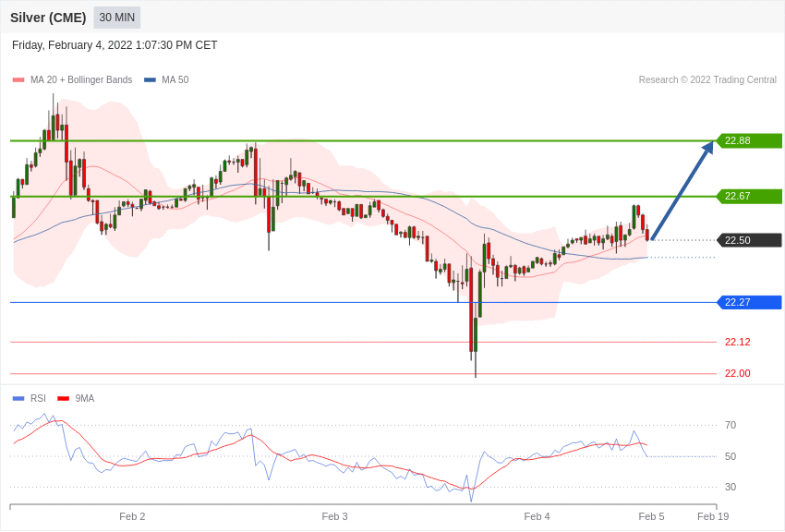Click the 'Feb 3' date axis label
785x532 pixels.
(334, 516)
